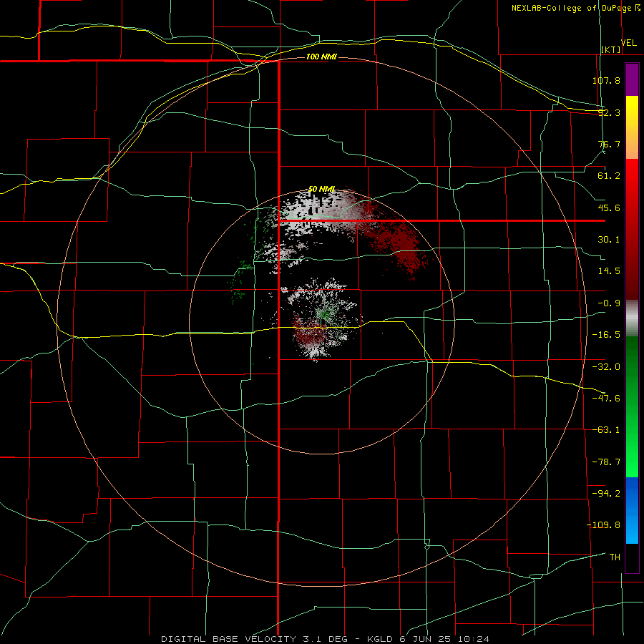The width and height of the screenshot is (644, 644).
Task: Click the 45.6 velocity scale value
Action: (609, 208)
